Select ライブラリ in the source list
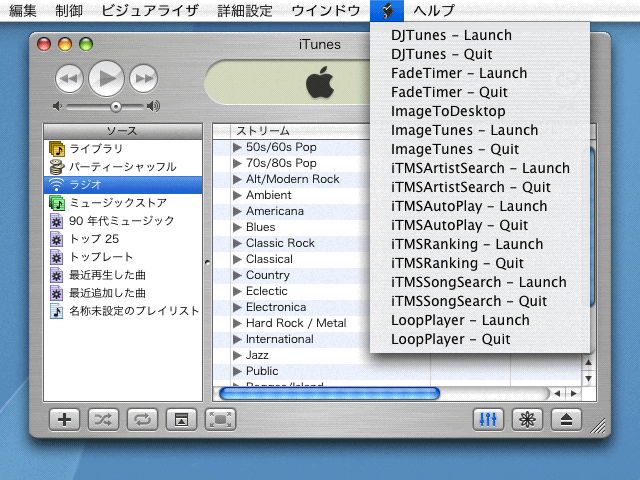 pos(123,149)
